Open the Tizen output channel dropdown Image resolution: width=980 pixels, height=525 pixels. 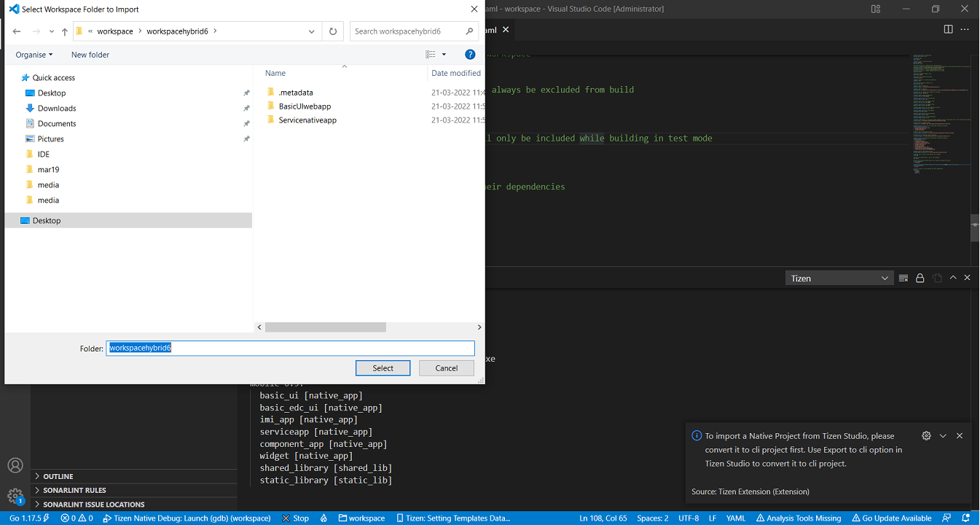[x=839, y=278]
